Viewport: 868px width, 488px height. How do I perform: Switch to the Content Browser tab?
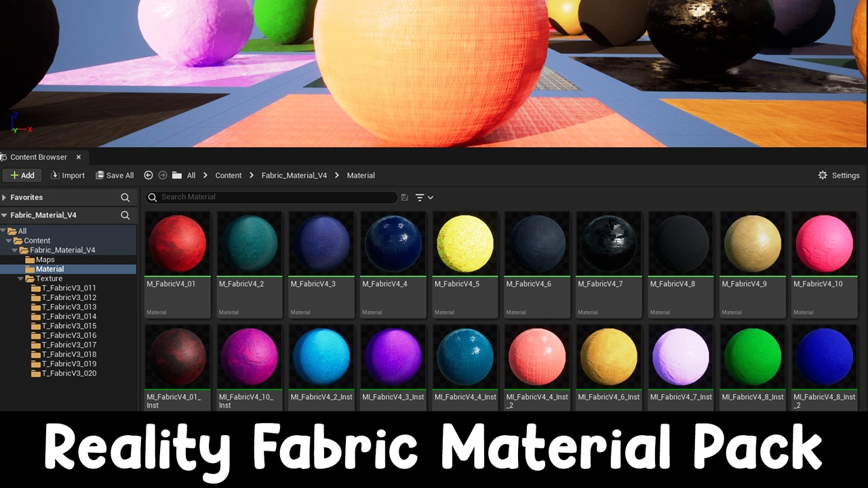click(x=37, y=157)
